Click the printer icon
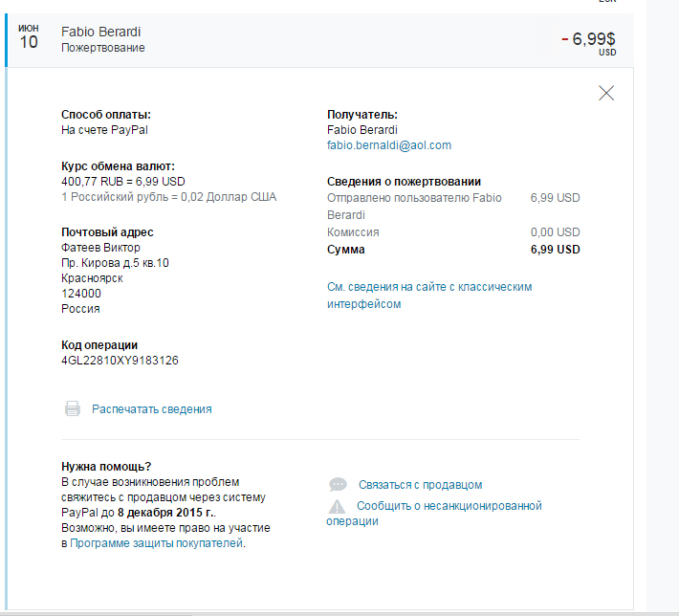Viewport: 679px width, 616px height. (73, 408)
